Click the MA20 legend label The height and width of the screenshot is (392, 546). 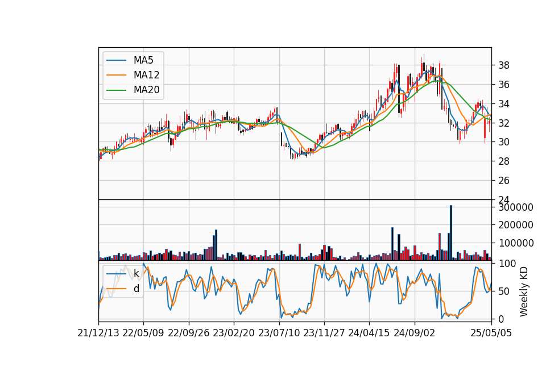pyautogui.click(x=146, y=90)
